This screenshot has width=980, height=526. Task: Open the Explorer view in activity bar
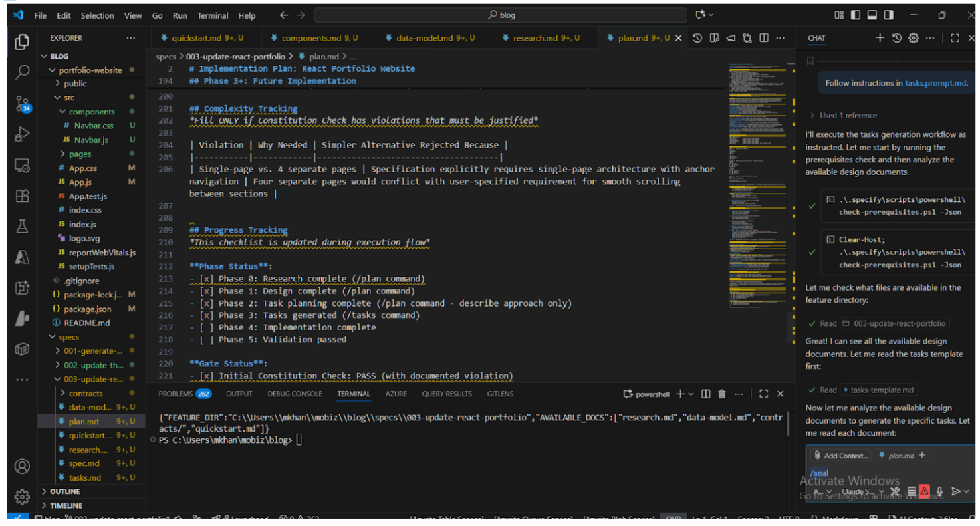click(22, 42)
